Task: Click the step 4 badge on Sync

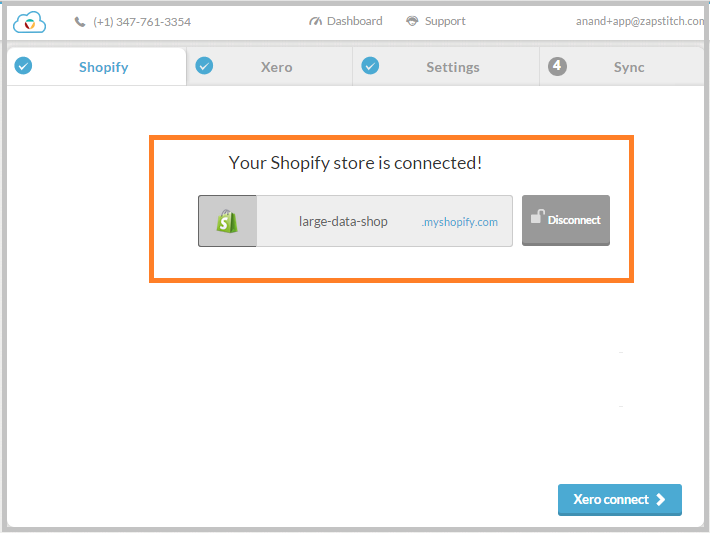Action: (557, 66)
